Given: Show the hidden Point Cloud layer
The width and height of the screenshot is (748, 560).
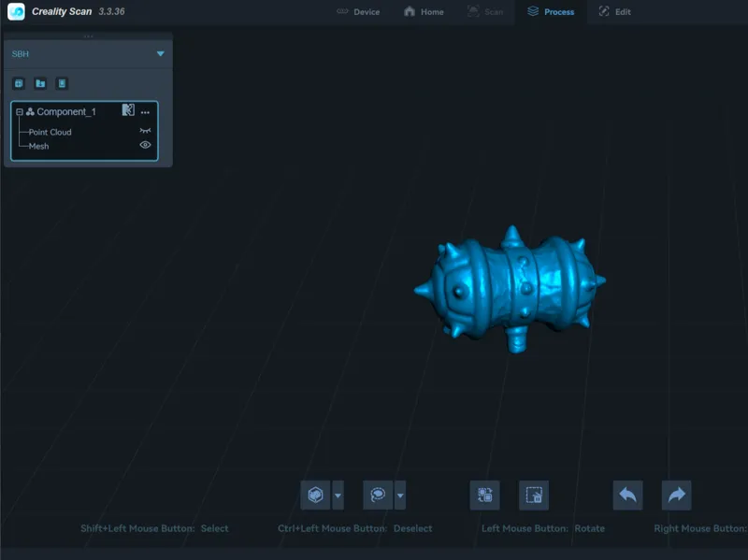Looking at the screenshot, I should coord(145,131).
